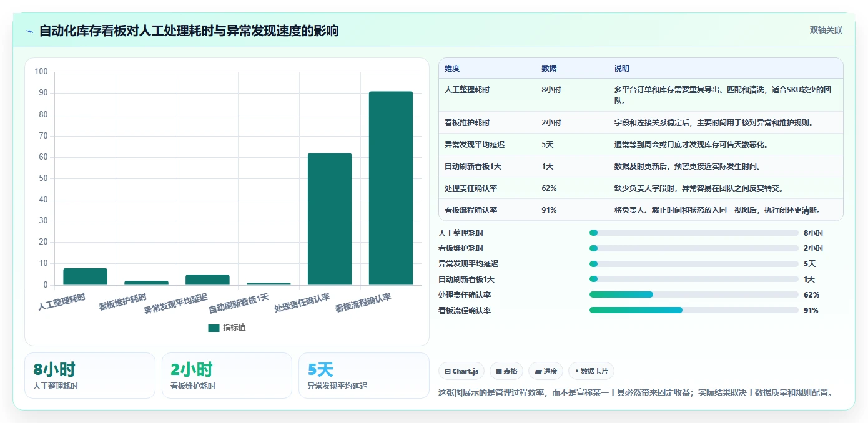Click the 处理责任确认率 x-axis label
The height and width of the screenshot is (423, 868).
point(302,303)
